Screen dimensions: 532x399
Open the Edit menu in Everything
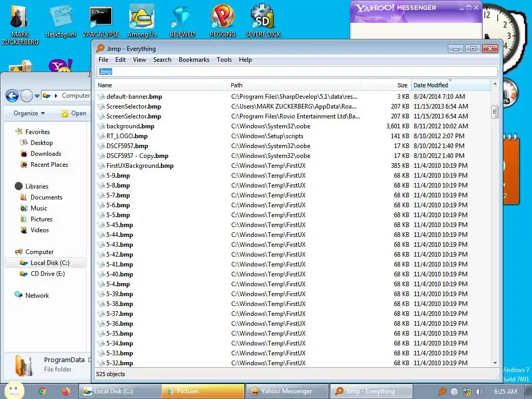(x=121, y=60)
